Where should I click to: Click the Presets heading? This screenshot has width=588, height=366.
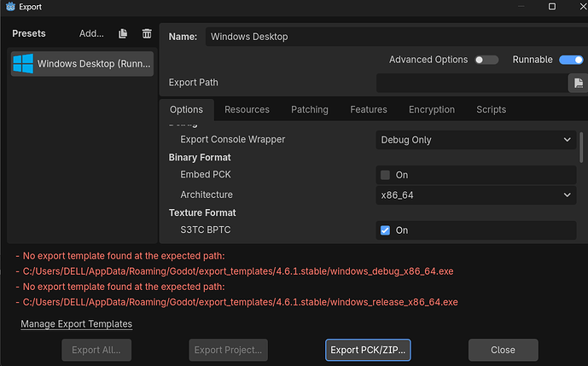(x=29, y=34)
